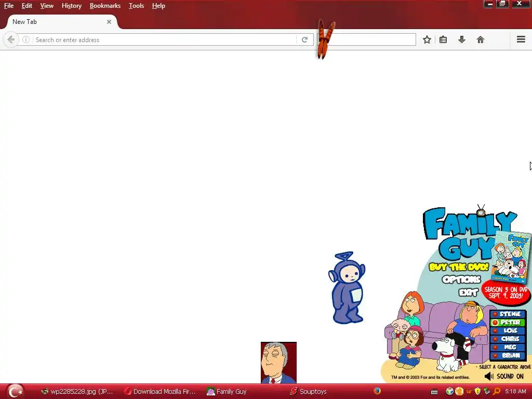Open the File menu
The width and height of the screenshot is (532, 399).
click(x=9, y=6)
